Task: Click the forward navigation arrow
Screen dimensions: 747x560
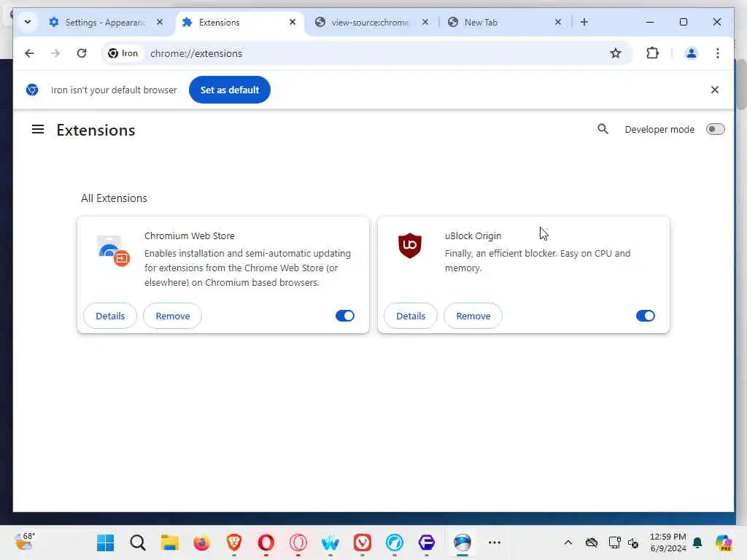Action: pos(55,53)
